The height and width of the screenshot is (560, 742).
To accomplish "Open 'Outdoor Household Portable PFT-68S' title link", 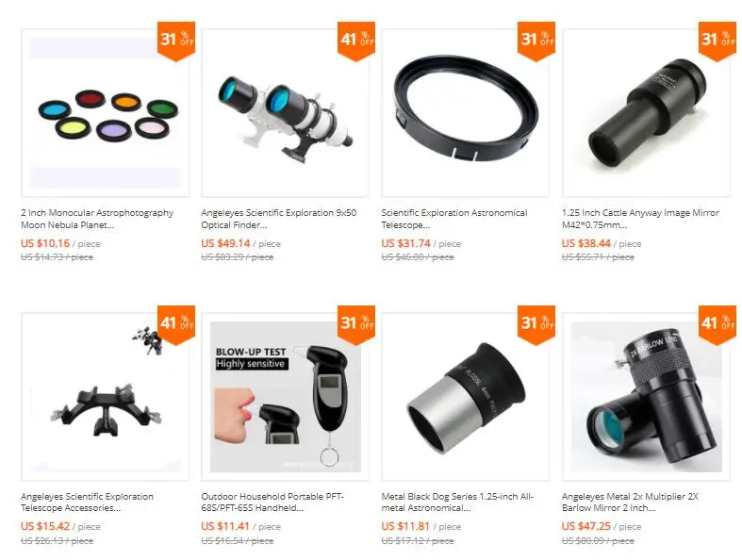I will (272, 502).
